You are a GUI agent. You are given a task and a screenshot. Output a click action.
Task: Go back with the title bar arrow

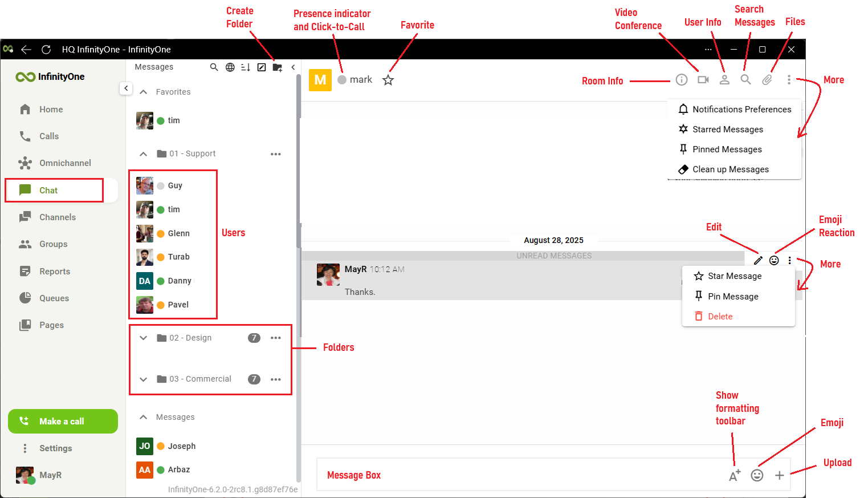(x=26, y=50)
